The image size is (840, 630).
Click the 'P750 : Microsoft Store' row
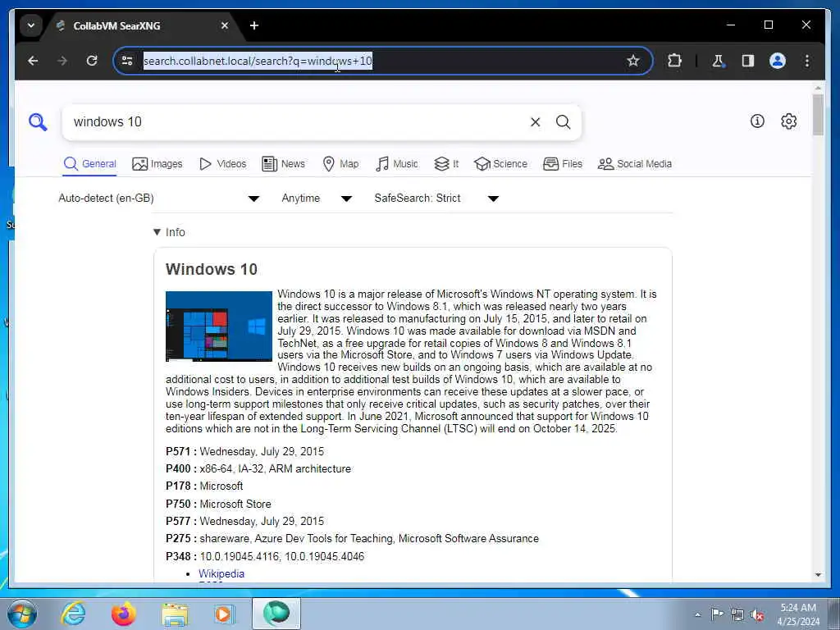coord(218,504)
